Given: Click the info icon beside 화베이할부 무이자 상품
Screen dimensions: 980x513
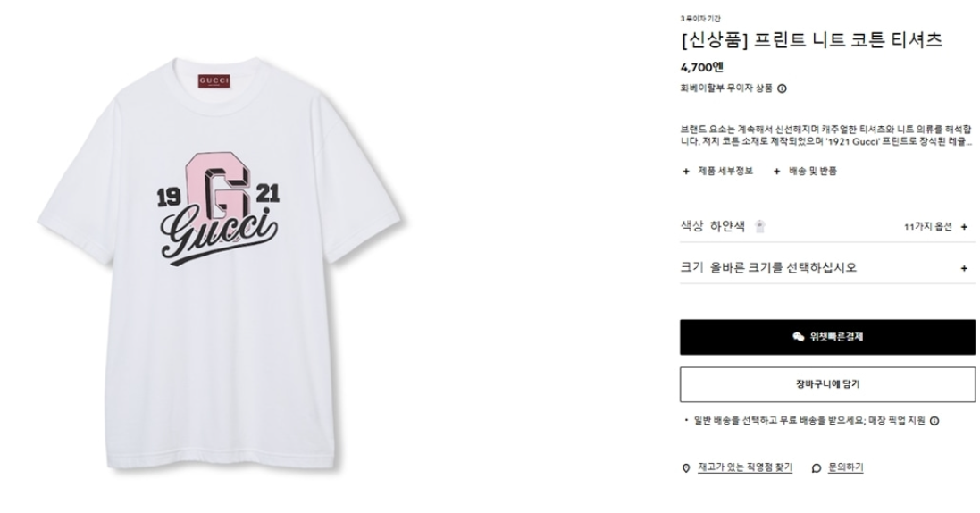Looking at the screenshot, I should [x=782, y=88].
